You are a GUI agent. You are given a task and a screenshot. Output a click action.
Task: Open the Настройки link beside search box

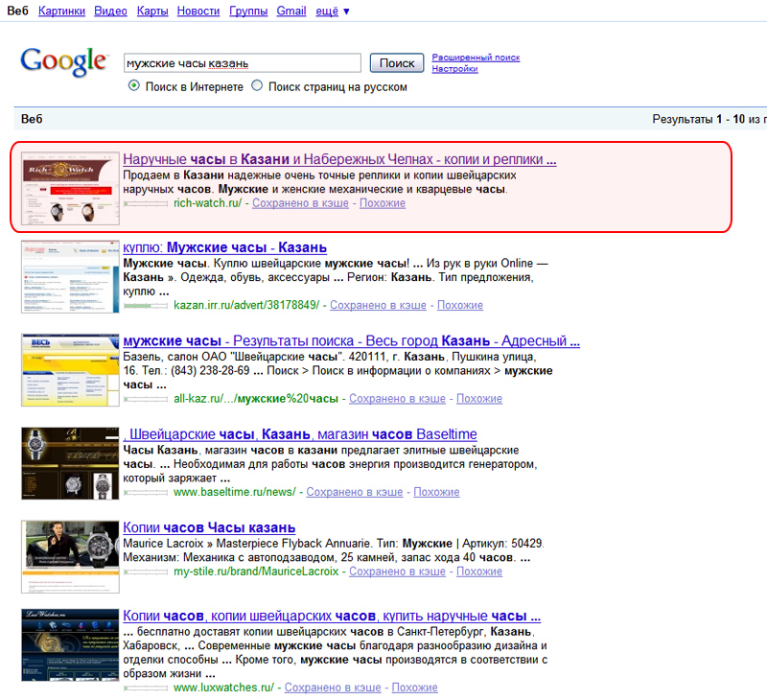coord(454,69)
